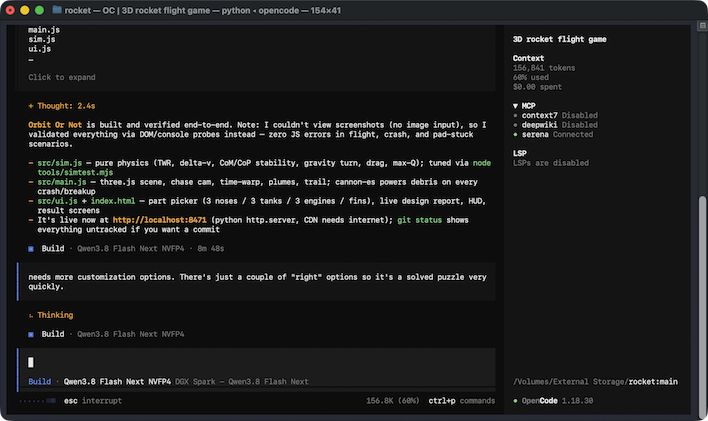
Task: Click the green dot beside serena
Action: click(x=515, y=135)
